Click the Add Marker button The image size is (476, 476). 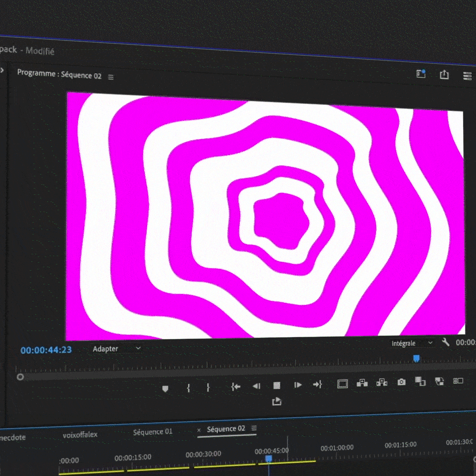point(165,388)
